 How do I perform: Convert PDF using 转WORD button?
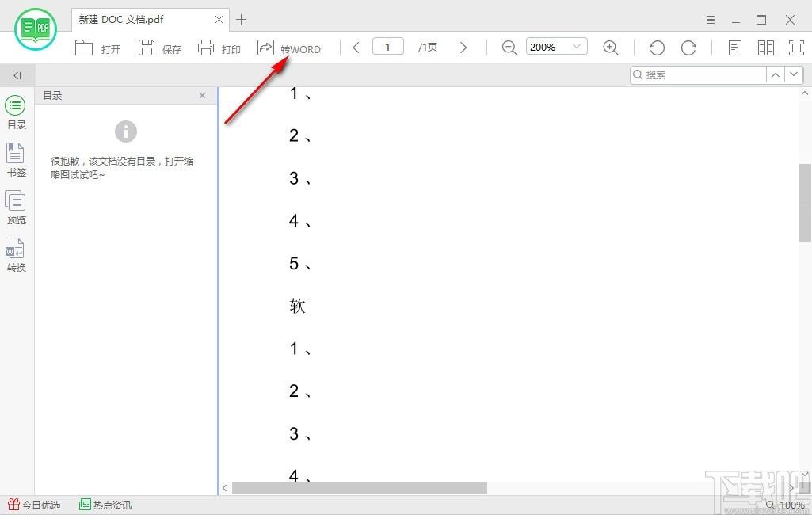coord(289,48)
